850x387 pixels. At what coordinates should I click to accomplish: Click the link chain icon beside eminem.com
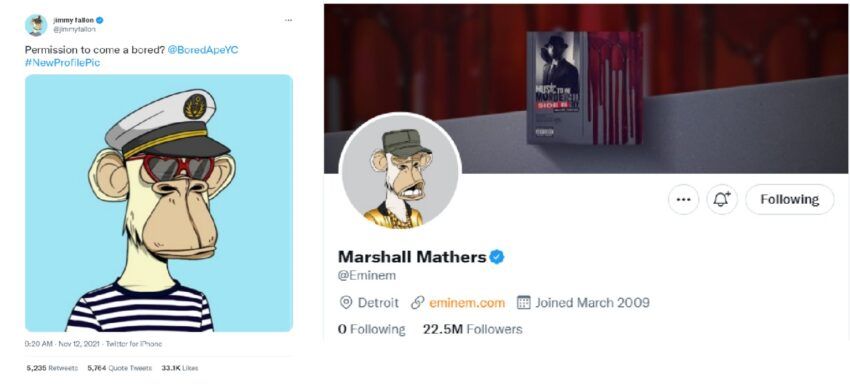[x=417, y=302]
